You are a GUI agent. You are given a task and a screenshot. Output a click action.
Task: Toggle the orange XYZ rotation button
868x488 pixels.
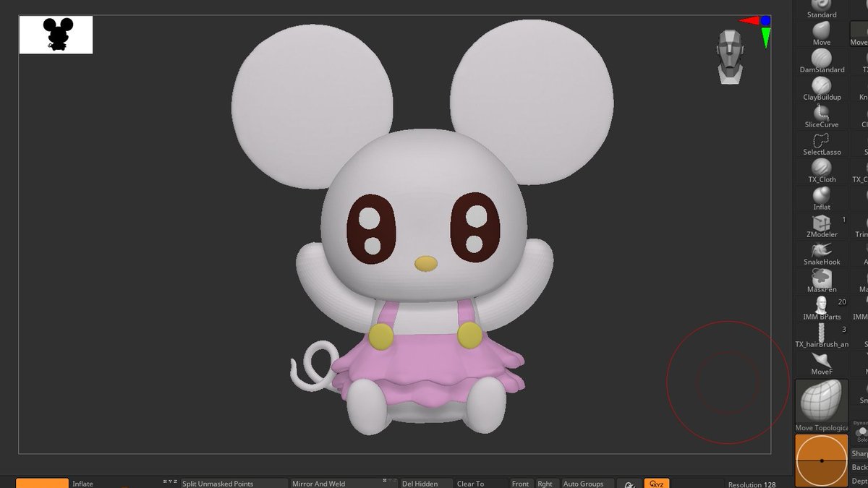tap(657, 484)
